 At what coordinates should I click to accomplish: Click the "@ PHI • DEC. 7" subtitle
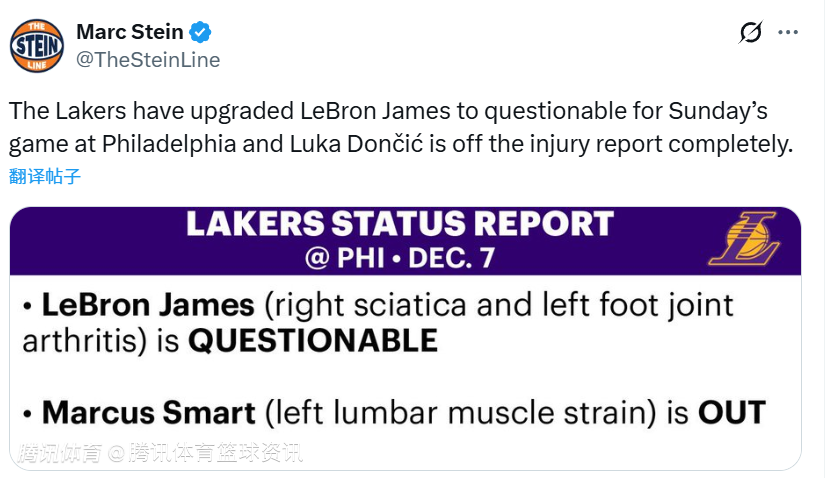click(x=398, y=258)
